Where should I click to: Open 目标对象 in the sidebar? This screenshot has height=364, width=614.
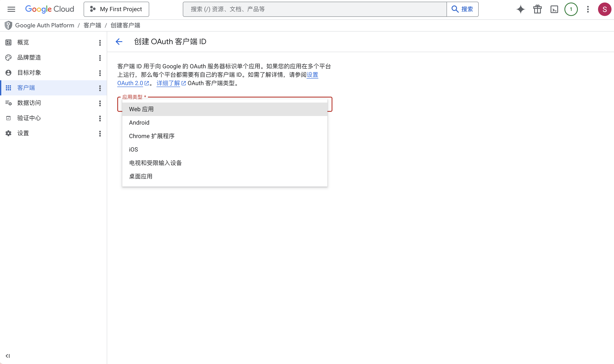(53, 73)
